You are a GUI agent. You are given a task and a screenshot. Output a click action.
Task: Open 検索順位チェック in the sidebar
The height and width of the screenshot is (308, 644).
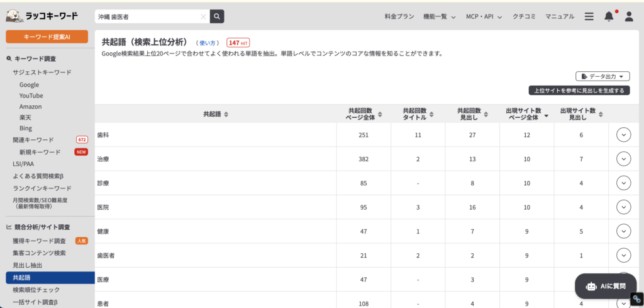[x=36, y=290]
